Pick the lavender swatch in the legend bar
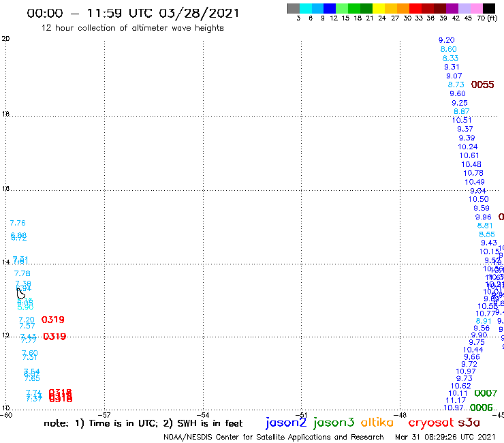Image resolution: width=504 pixels, height=443 pixels. pos(464,8)
